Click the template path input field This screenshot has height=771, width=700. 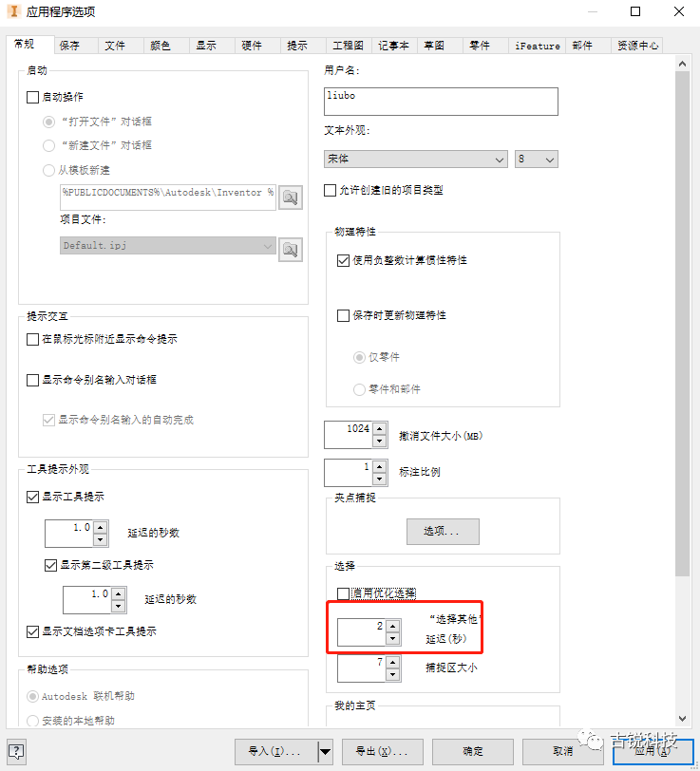point(168,197)
